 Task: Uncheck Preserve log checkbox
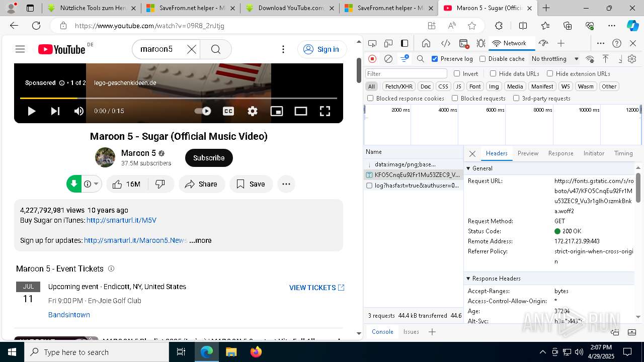[435, 59]
